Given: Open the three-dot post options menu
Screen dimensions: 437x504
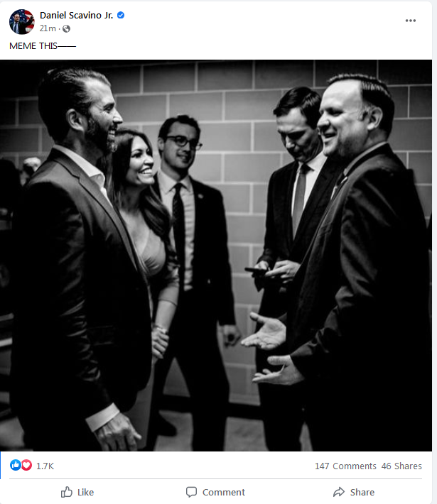Looking at the screenshot, I should (x=410, y=21).
